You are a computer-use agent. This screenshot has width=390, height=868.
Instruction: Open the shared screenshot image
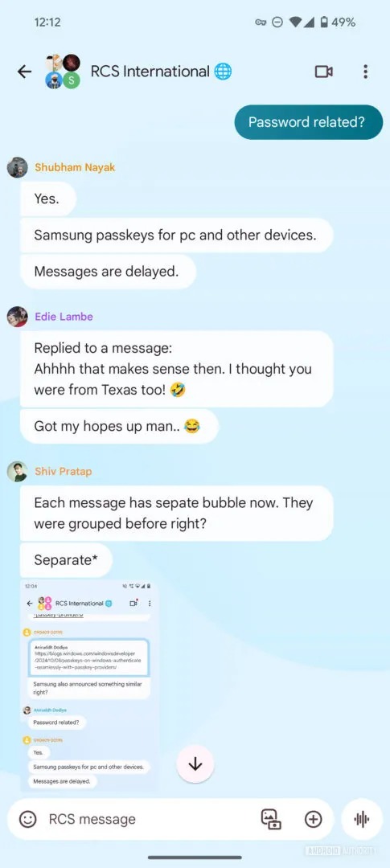tap(89, 686)
